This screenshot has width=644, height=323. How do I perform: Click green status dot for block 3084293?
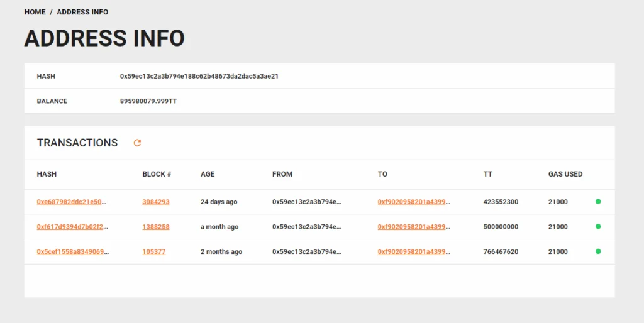click(598, 202)
